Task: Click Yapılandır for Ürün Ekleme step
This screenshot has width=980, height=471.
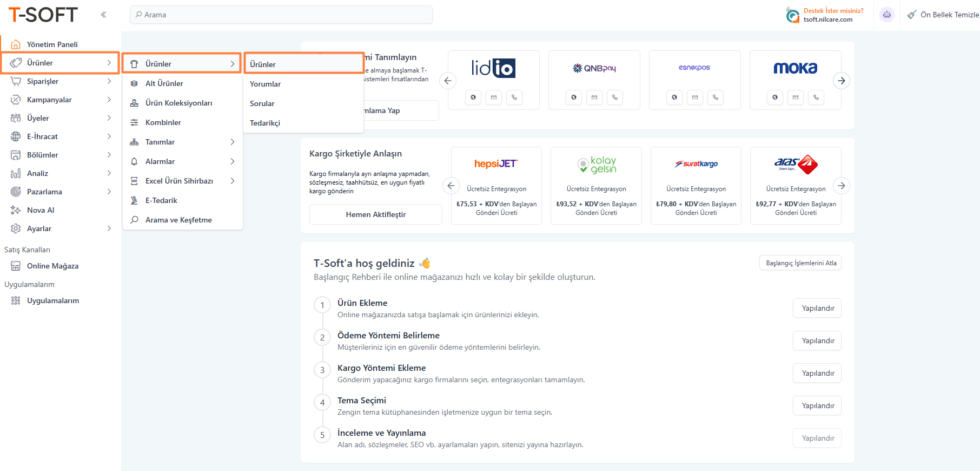Action: pos(817,308)
